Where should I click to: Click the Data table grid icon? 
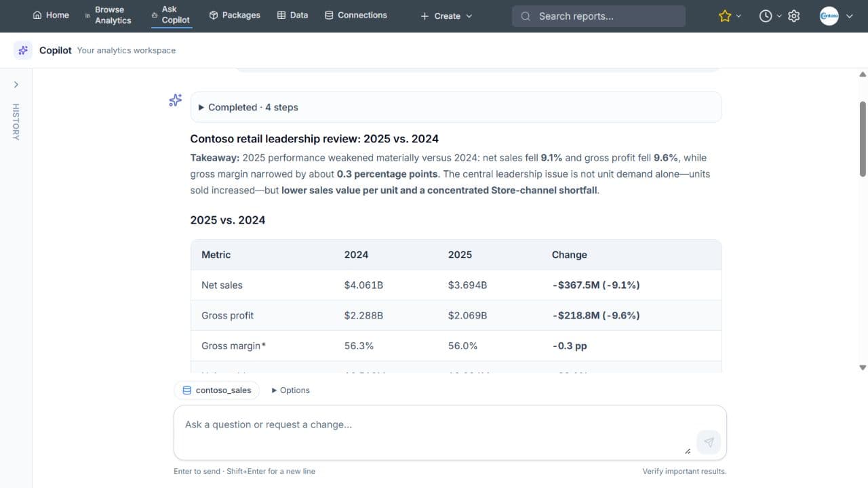pos(281,15)
